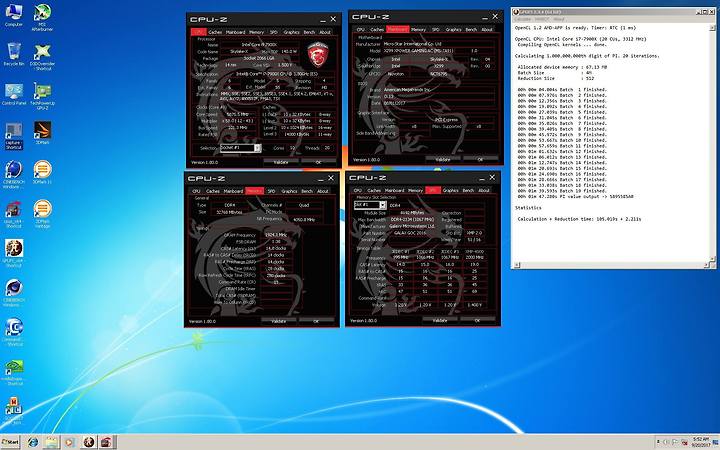The image size is (720, 450).
Task: Select Memory tab in CPU-Z Mainboard window
Action: tap(418, 29)
